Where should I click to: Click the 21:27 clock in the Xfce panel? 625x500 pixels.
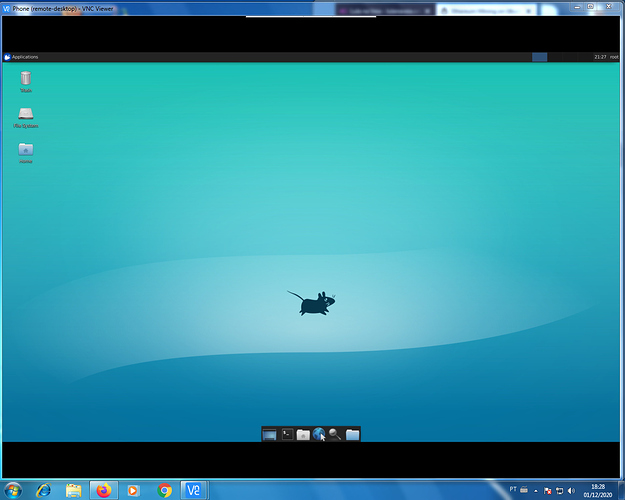[600, 57]
